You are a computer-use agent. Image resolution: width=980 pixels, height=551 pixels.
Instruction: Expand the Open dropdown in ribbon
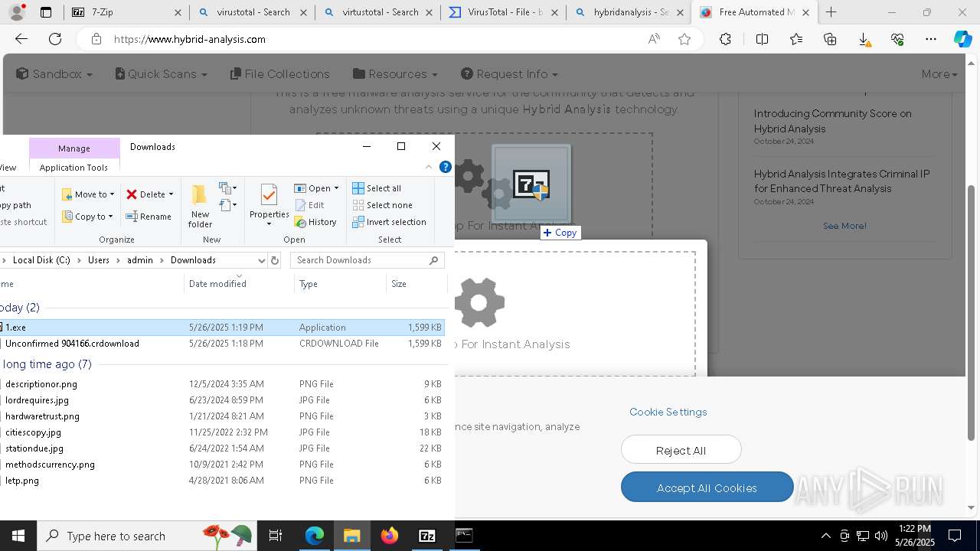pos(336,188)
